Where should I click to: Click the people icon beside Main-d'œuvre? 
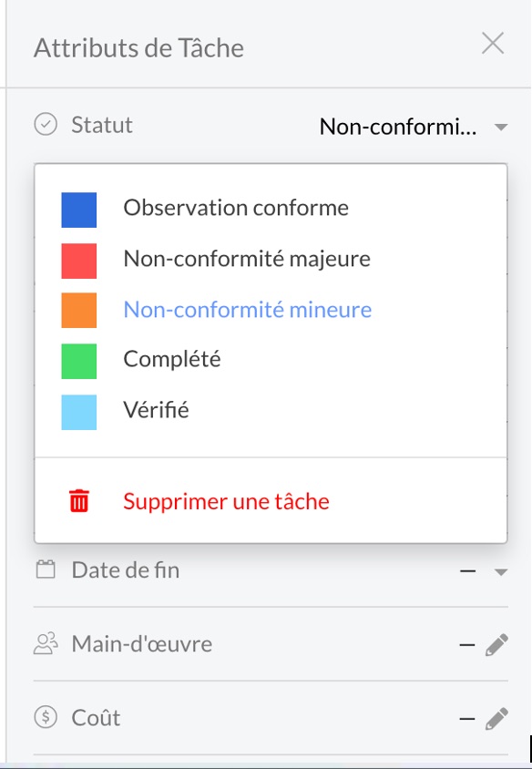tap(46, 644)
